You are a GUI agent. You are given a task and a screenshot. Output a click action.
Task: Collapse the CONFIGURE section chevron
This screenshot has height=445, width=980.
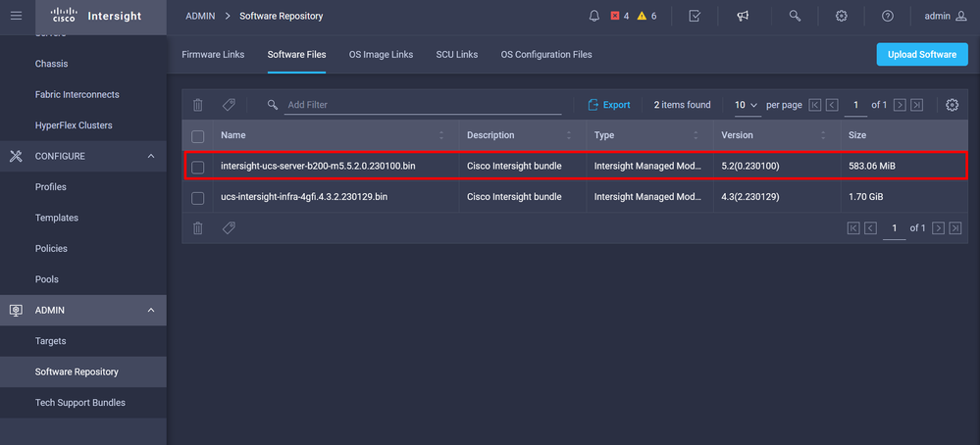tap(151, 156)
